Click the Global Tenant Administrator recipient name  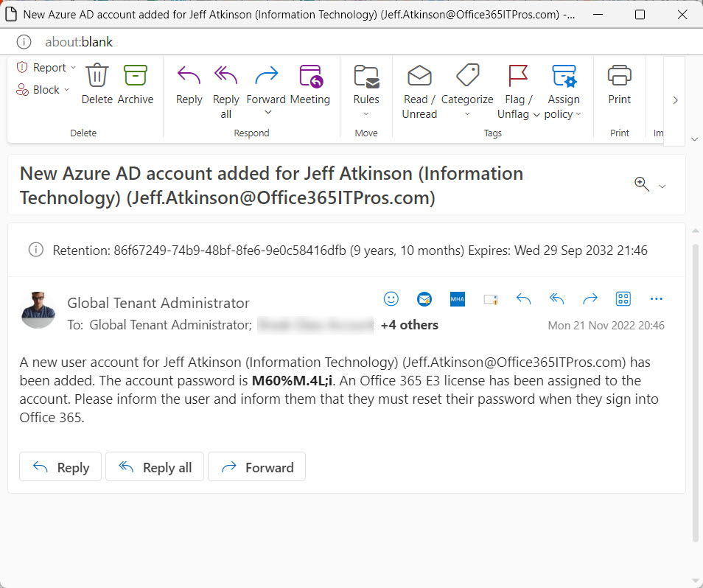coord(170,325)
